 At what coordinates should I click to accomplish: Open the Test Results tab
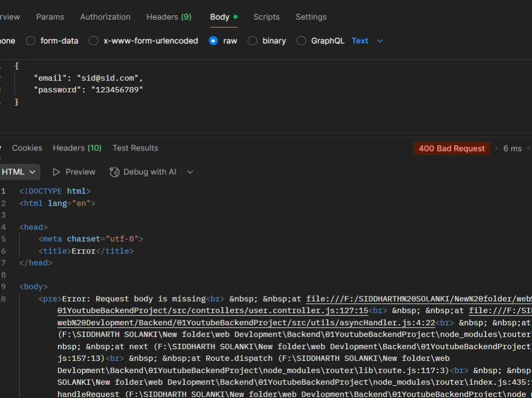135,148
